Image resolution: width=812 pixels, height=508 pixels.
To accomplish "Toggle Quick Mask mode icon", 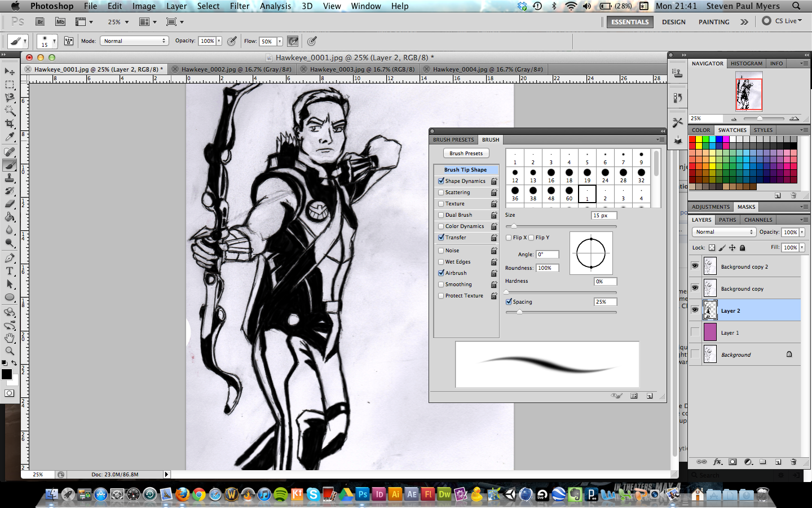I will pyautogui.click(x=10, y=393).
